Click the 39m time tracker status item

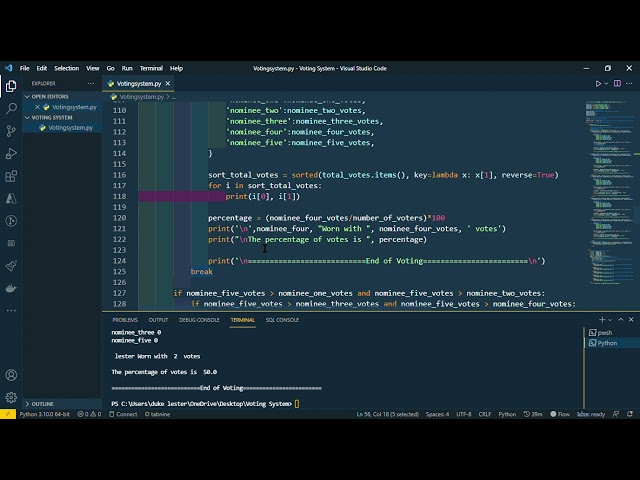click(533, 414)
